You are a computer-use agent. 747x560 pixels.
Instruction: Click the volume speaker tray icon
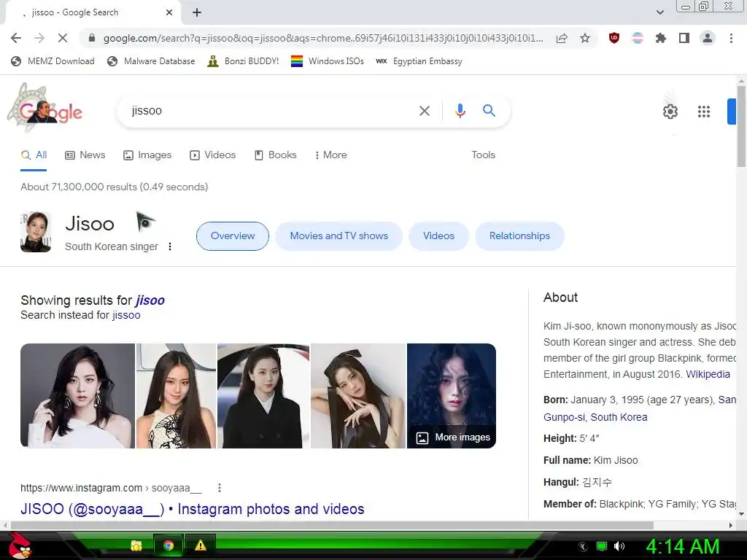619,546
